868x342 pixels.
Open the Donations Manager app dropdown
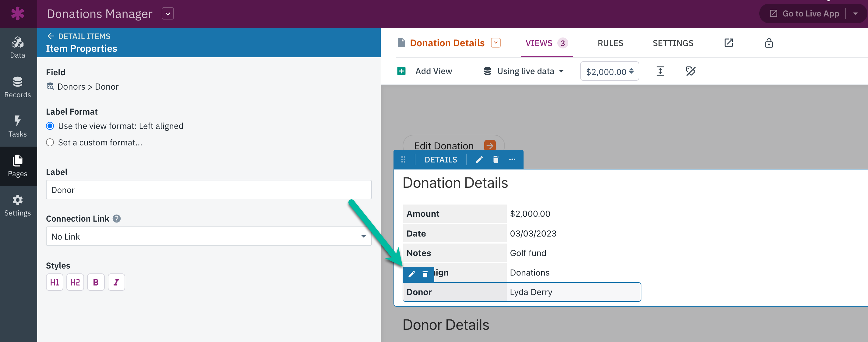point(168,14)
